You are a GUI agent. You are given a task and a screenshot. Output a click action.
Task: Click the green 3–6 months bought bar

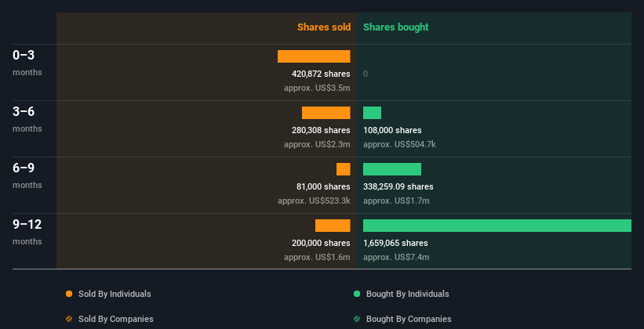[x=372, y=113]
